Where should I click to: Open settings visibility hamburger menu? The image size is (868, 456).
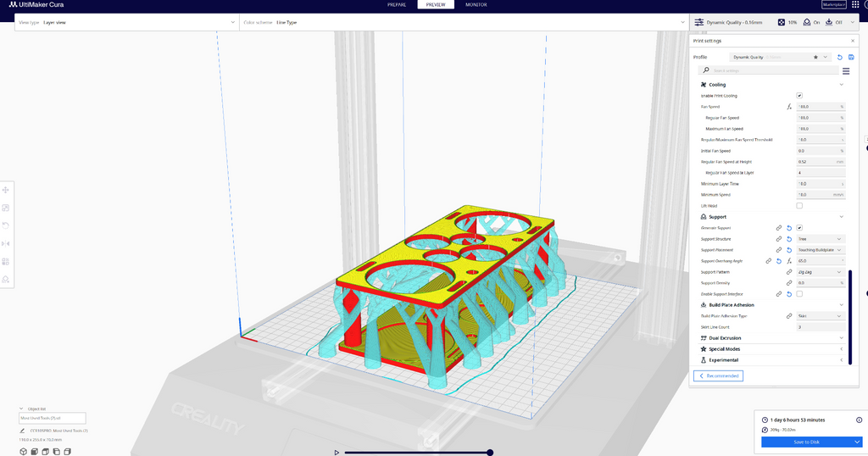[x=846, y=71]
